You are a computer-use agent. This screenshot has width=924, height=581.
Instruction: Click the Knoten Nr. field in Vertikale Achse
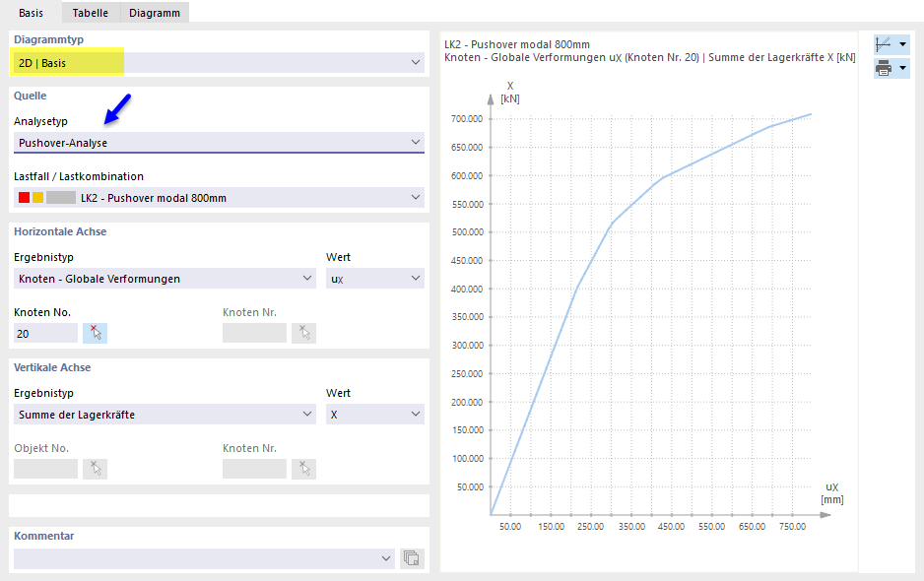point(254,469)
